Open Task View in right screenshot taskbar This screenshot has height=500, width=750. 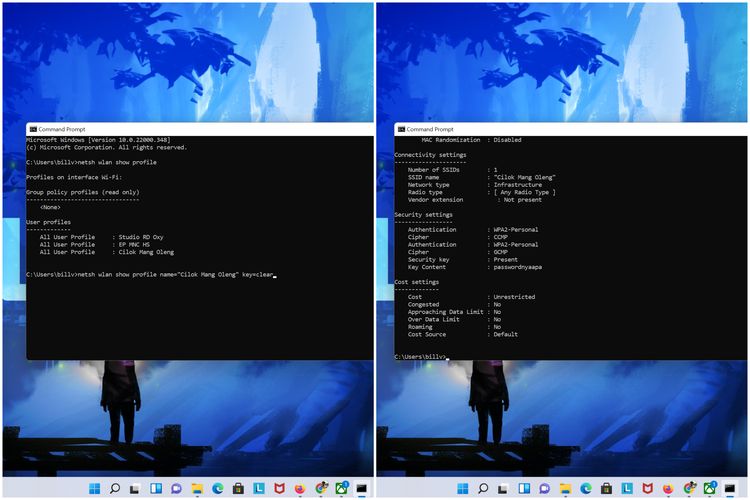coord(503,488)
